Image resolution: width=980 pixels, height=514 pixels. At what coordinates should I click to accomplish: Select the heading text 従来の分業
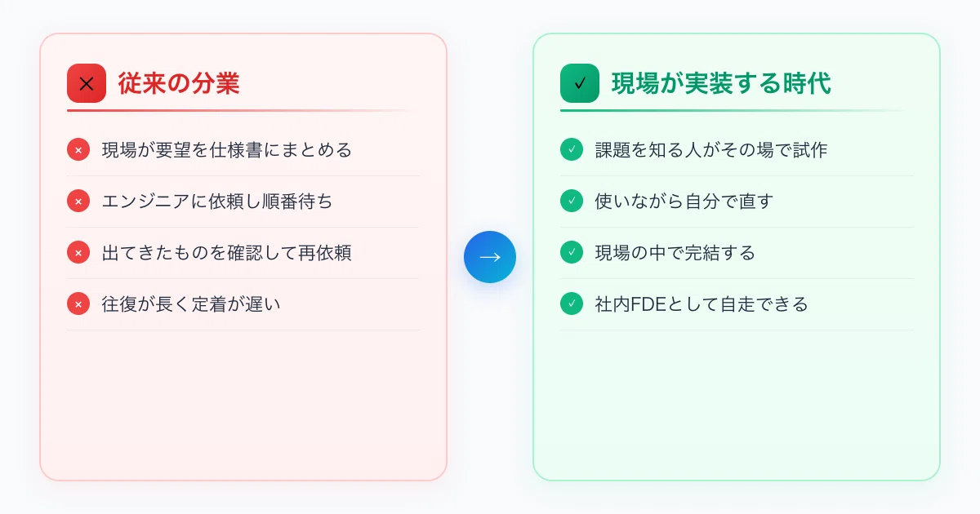[179, 83]
